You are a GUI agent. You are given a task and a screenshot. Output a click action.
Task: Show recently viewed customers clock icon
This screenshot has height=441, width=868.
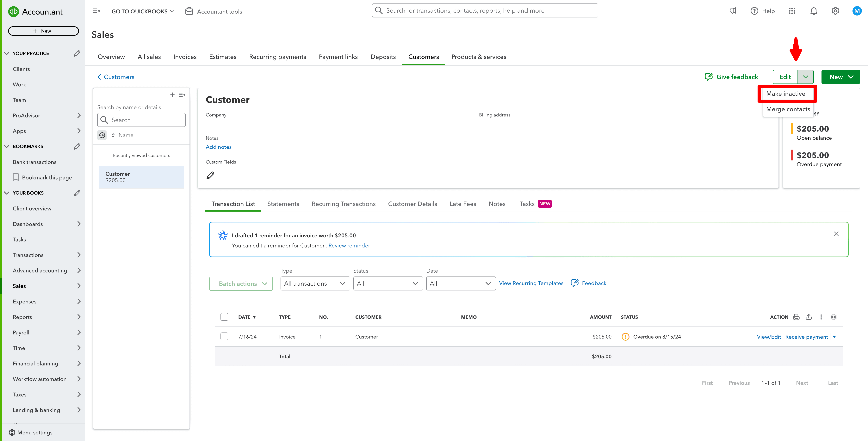(x=102, y=135)
